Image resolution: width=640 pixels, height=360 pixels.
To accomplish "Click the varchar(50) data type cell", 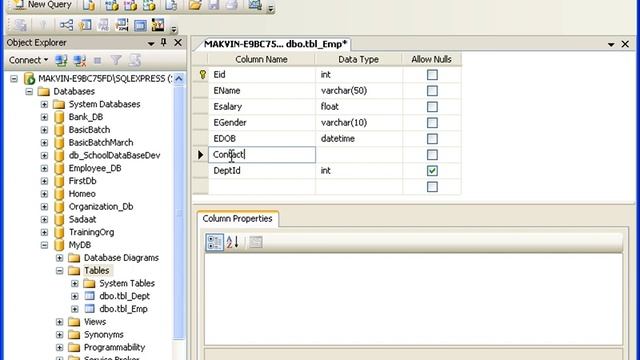I will 359,91.
